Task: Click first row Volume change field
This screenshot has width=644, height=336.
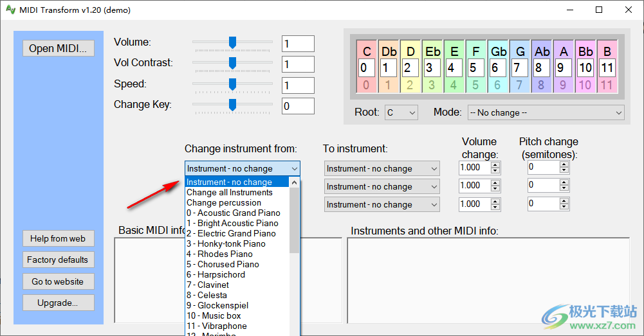Action: coord(475,168)
